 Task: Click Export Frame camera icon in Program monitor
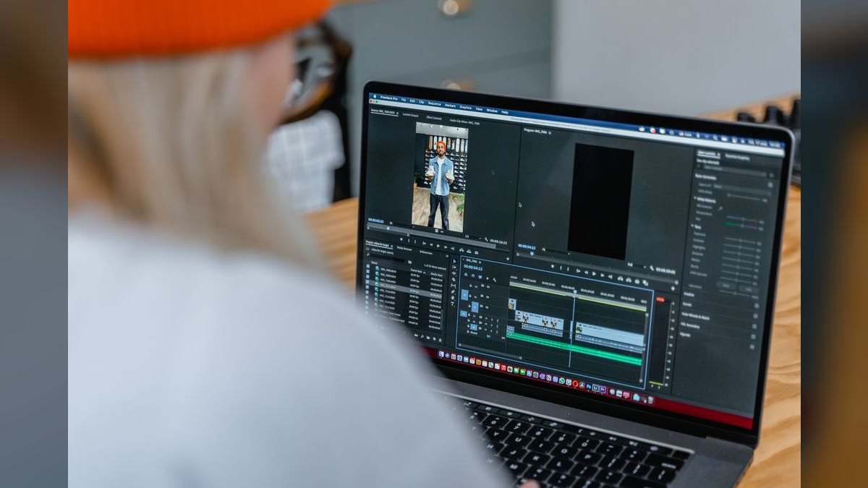[637, 281]
